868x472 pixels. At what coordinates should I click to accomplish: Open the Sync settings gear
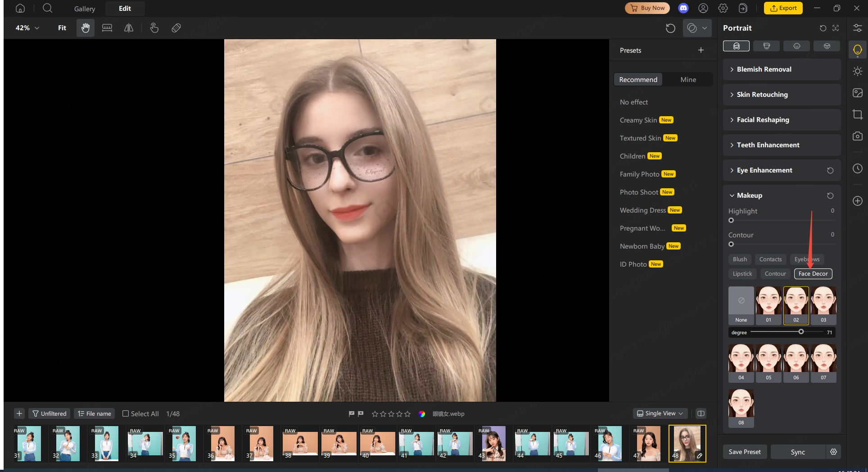(x=834, y=452)
